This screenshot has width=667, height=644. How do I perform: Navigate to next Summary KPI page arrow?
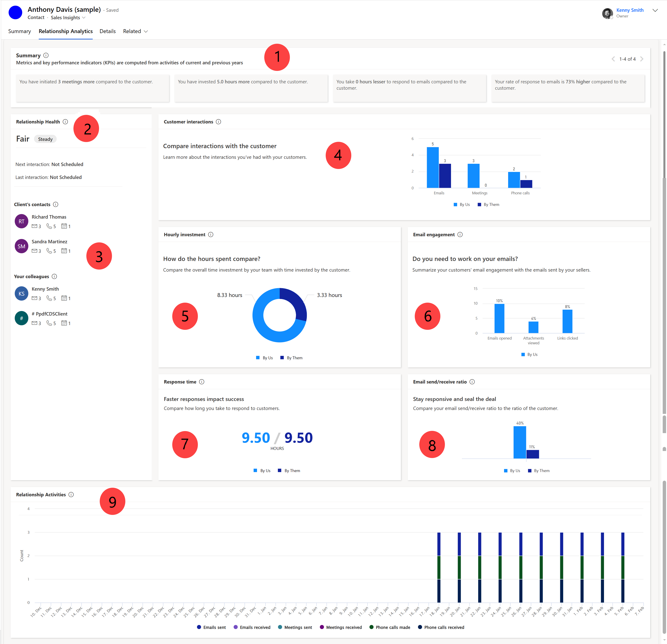tap(646, 59)
